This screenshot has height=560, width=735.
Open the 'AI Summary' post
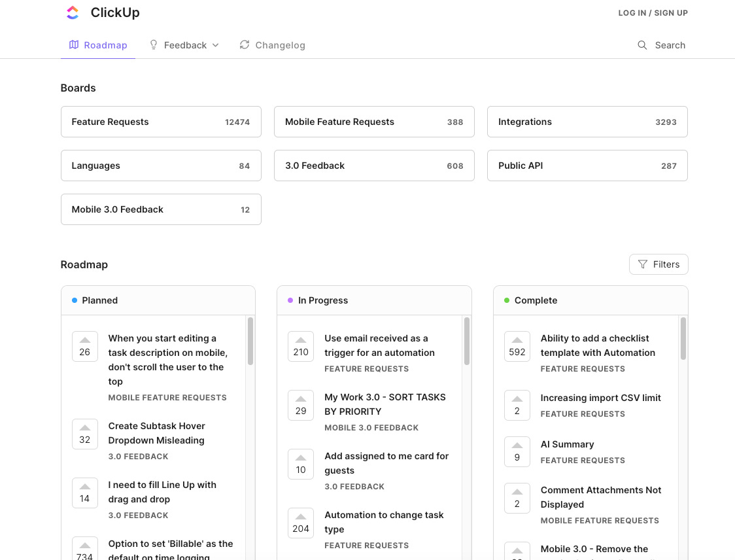point(567,444)
